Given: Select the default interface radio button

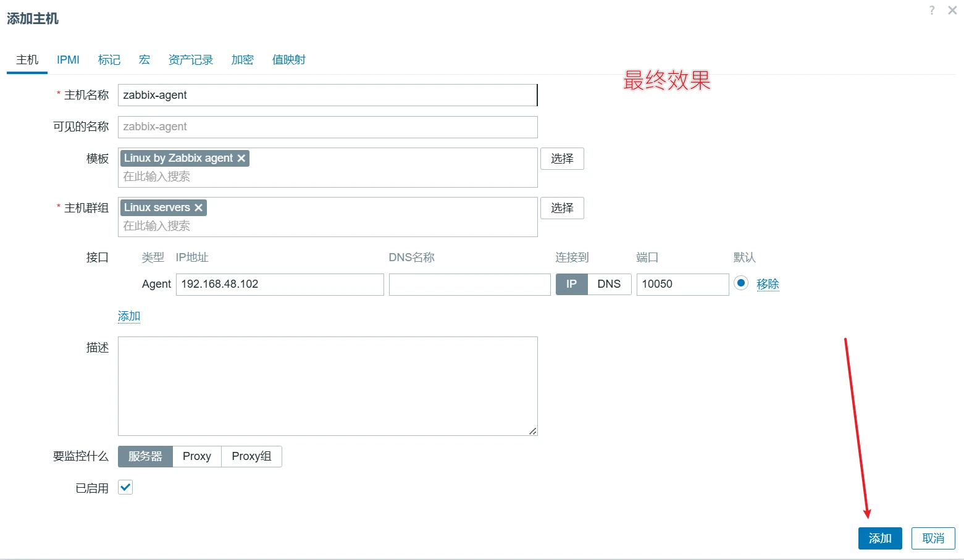Looking at the screenshot, I should 740,283.
